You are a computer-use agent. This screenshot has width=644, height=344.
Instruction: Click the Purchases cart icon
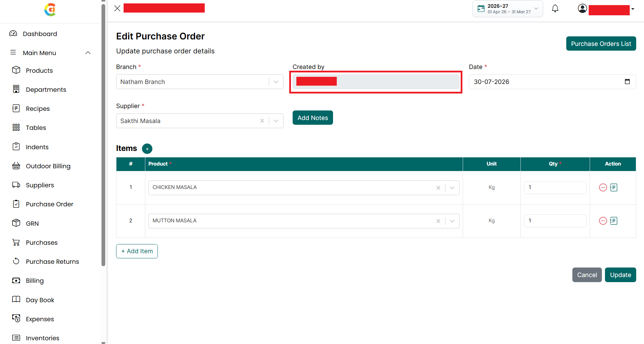coord(16,242)
